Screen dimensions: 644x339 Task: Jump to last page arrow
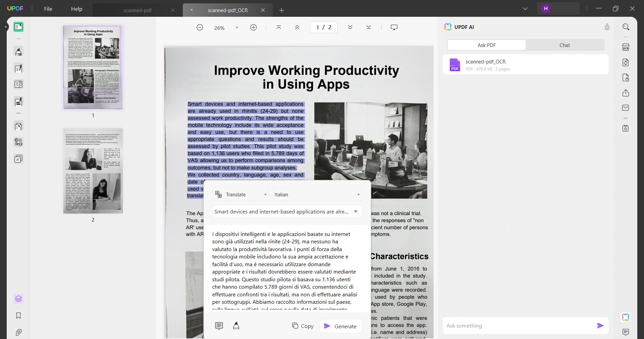tap(369, 28)
